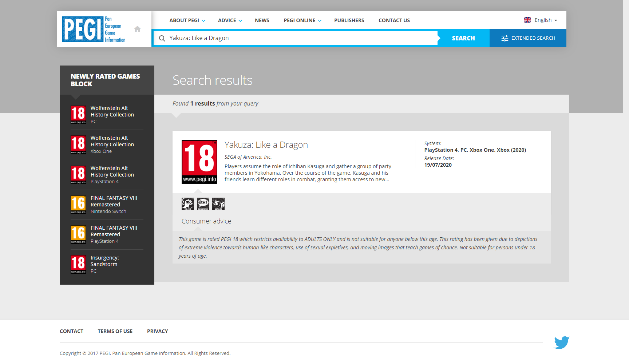Open Extended Search options
The width and height of the screenshot is (629, 364).
528,38
